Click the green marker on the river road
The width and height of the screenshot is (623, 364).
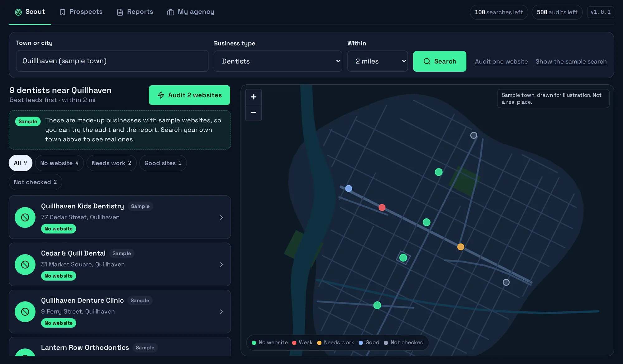tap(377, 305)
